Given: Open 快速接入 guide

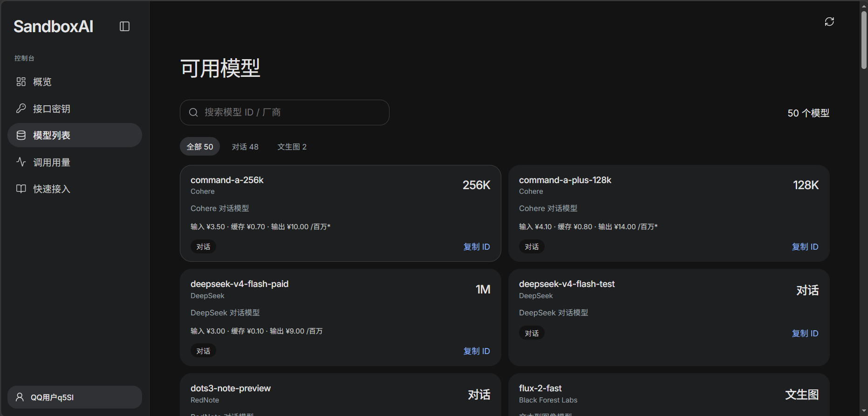Looking at the screenshot, I should (75, 189).
